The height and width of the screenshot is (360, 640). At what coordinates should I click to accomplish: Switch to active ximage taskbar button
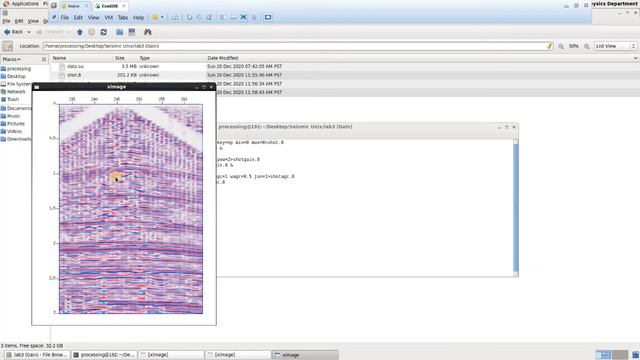point(305,355)
